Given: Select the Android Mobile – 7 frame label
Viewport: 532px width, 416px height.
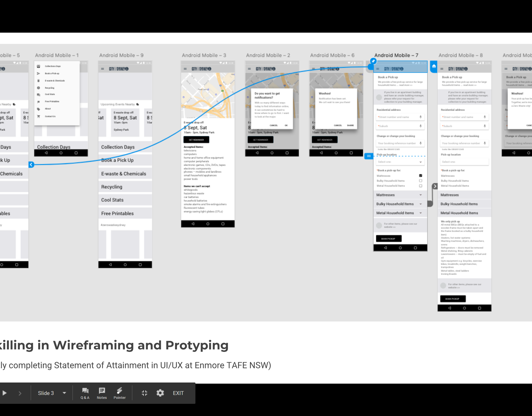Looking at the screenshot, I should 396,55.
